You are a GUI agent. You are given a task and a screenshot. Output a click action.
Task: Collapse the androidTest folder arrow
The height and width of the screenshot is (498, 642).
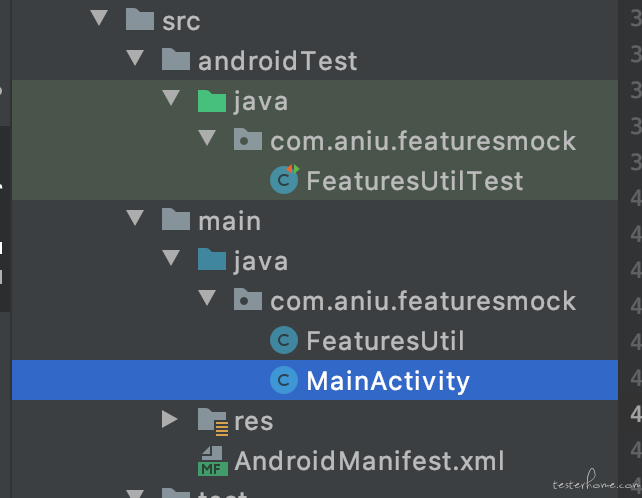tap(135, 58)
